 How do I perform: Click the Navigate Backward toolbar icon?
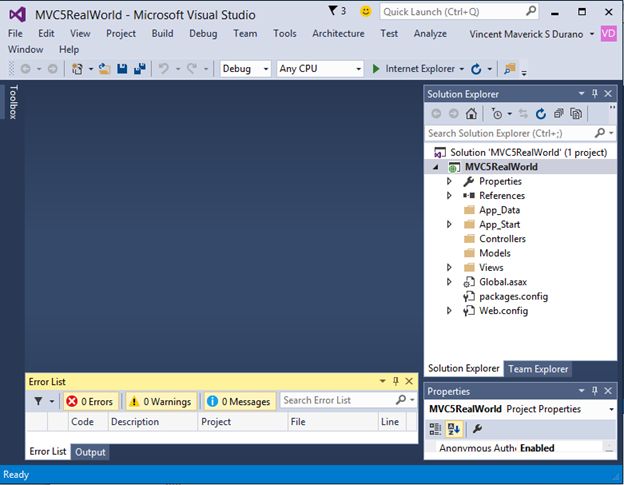[26, 69]
